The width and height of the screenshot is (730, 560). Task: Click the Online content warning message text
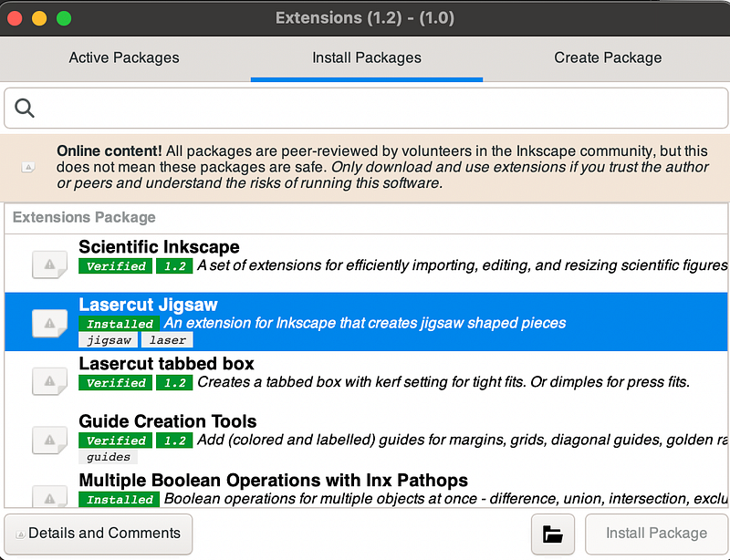(x=382, y=167)
